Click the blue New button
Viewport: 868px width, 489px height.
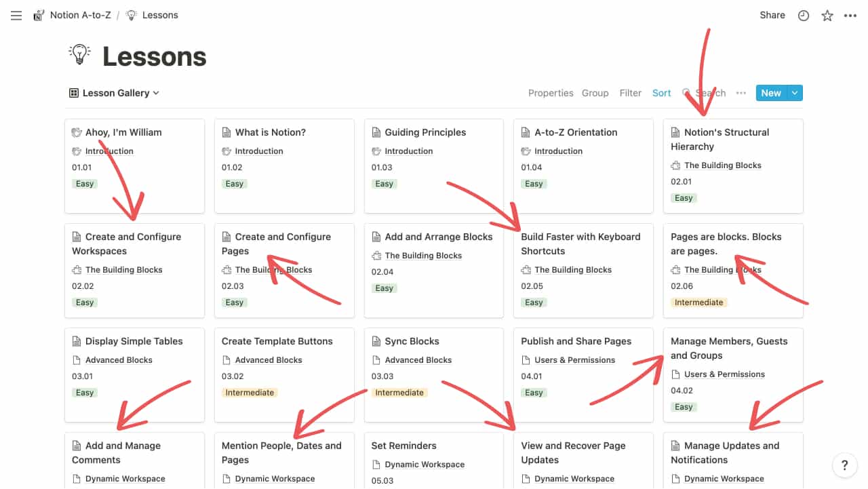(x=771, y=93)
